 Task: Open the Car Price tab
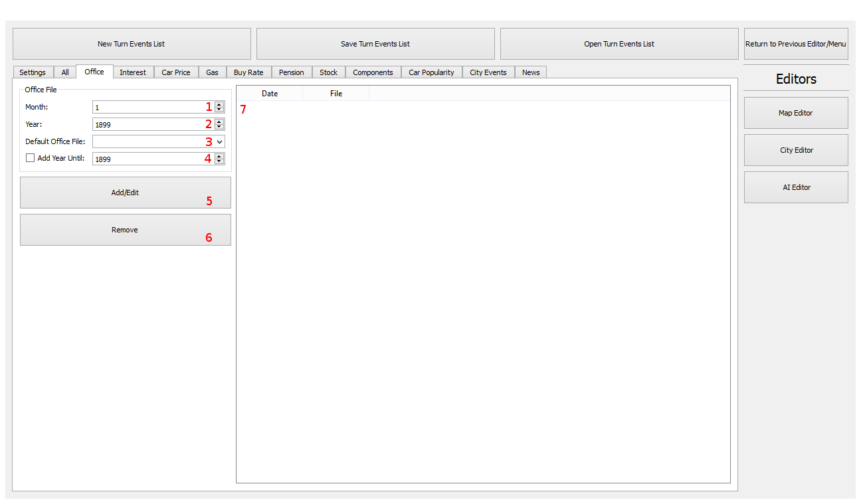175,72
